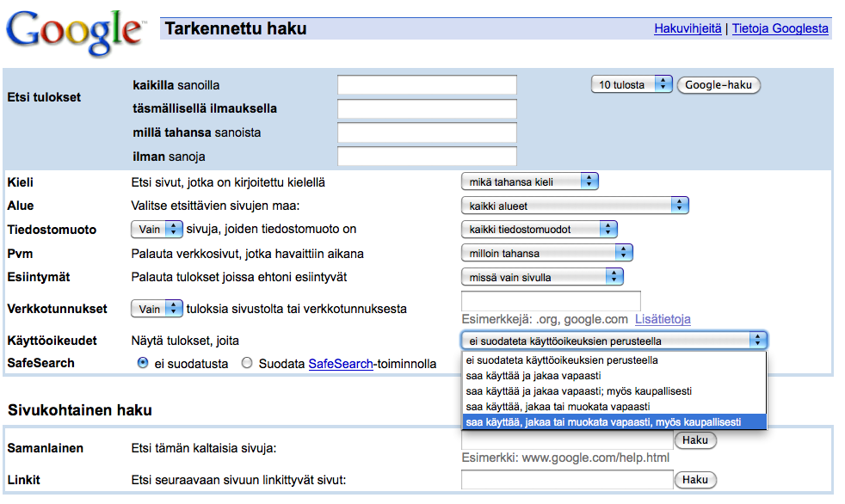Viewport: 845px width, 504px height.
Task: Open the 'milloin tahansa' date dropdown
Action: pyautogui.click(x=547, y=253)
